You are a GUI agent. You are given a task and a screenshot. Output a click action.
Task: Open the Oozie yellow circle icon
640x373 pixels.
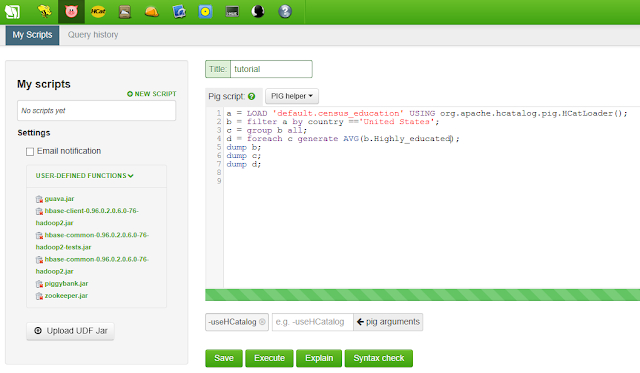click(205, 11)
